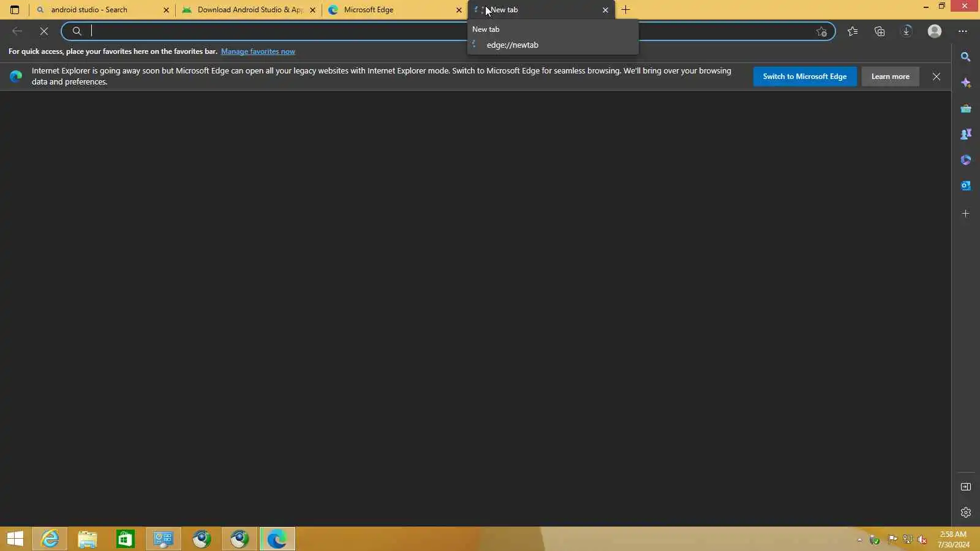The image size is (980, 551).
Task: Close the Download Android Studio tab
Action: (312, 10)
